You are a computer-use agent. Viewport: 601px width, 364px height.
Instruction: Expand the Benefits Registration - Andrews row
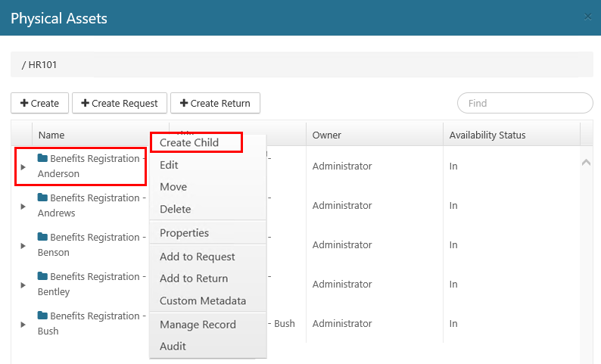pos(23,206)
